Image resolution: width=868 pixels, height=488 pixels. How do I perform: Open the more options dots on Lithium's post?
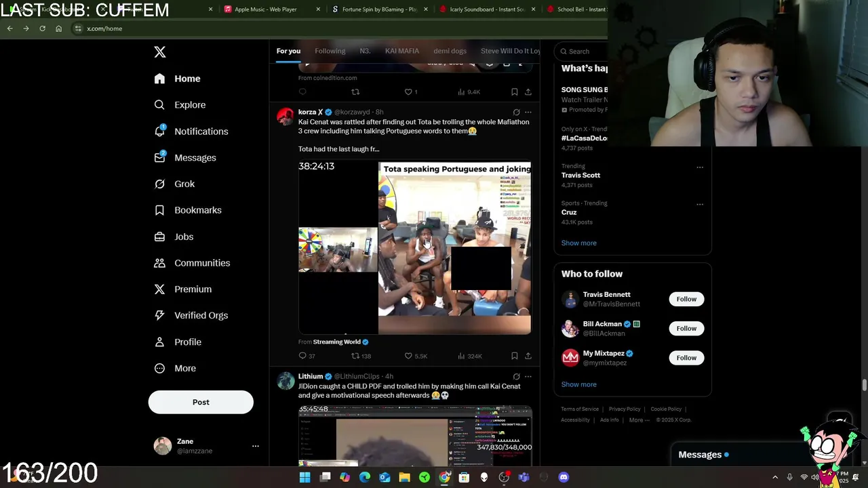point(528,376)
